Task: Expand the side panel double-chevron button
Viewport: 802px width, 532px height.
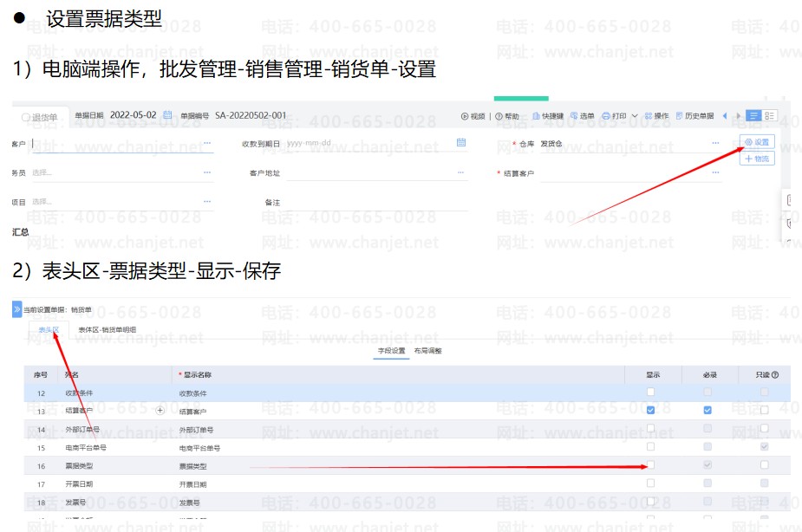Action: pyautogui.click(x=16, y=309)
